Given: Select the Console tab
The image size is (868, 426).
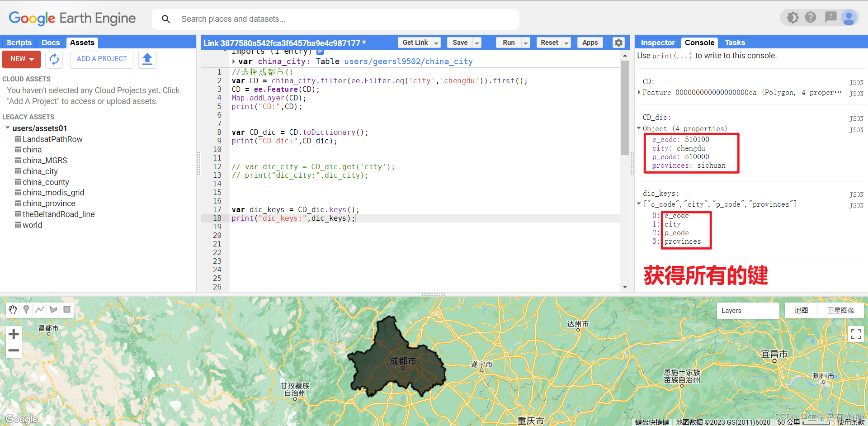Looking at the screenshot, I should coord(699,43).
